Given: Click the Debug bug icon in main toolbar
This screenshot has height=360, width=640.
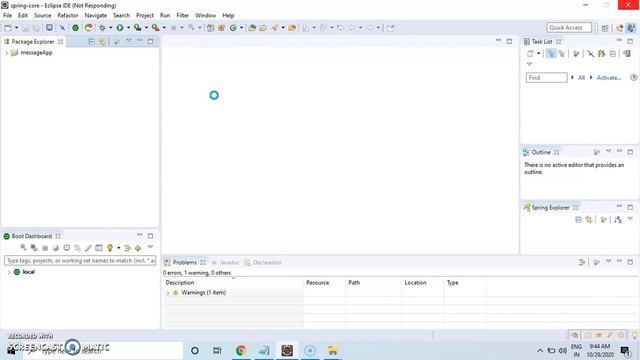Looking at the screenshot, I should pos(102,28).
